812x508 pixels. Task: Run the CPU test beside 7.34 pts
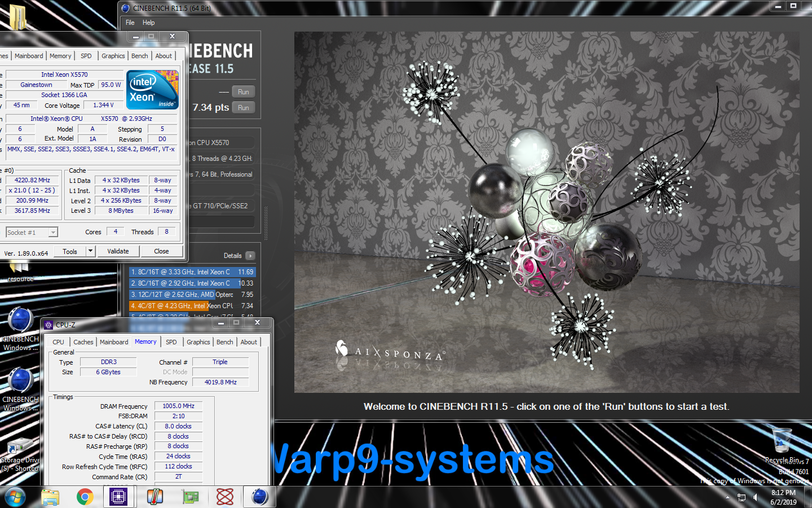coord(244,108)
